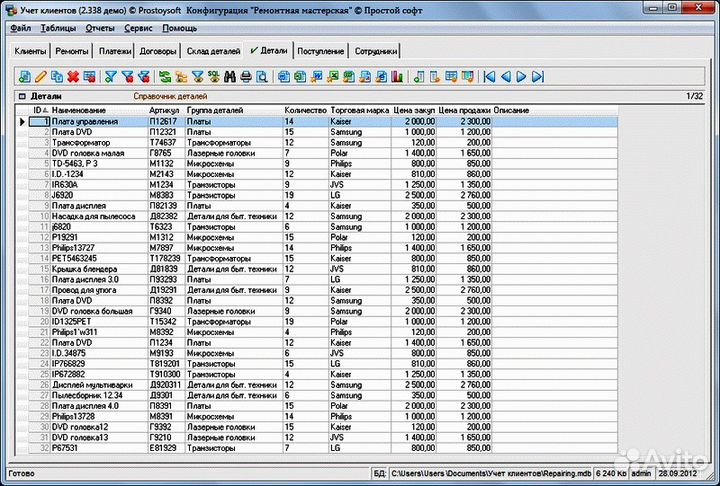720x486 pixels.
Task: Open the Сервис menu
Action: [139, 28]
